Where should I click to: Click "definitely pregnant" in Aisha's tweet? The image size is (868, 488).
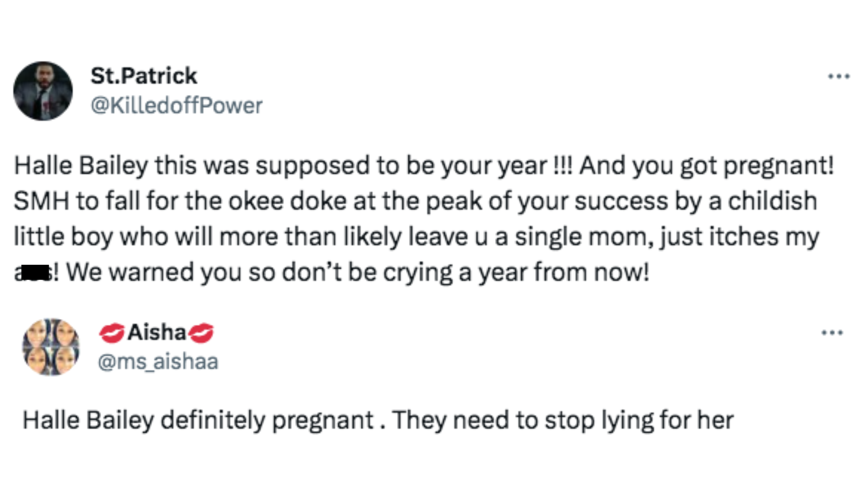click(x=267, y=421)
